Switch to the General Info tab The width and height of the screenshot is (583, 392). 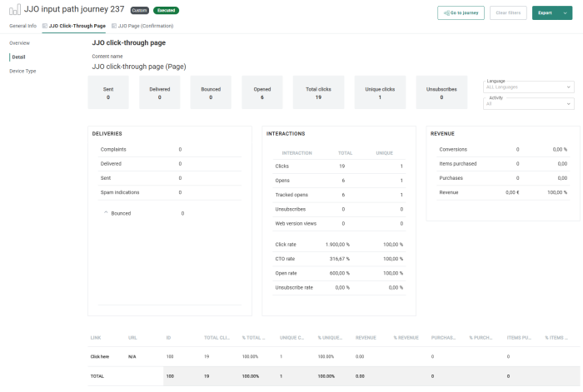click(x=22, y=26)
